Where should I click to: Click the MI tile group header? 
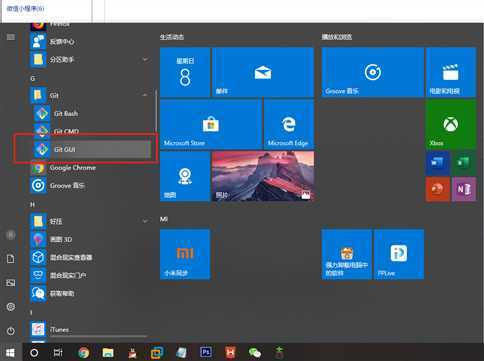164,219
